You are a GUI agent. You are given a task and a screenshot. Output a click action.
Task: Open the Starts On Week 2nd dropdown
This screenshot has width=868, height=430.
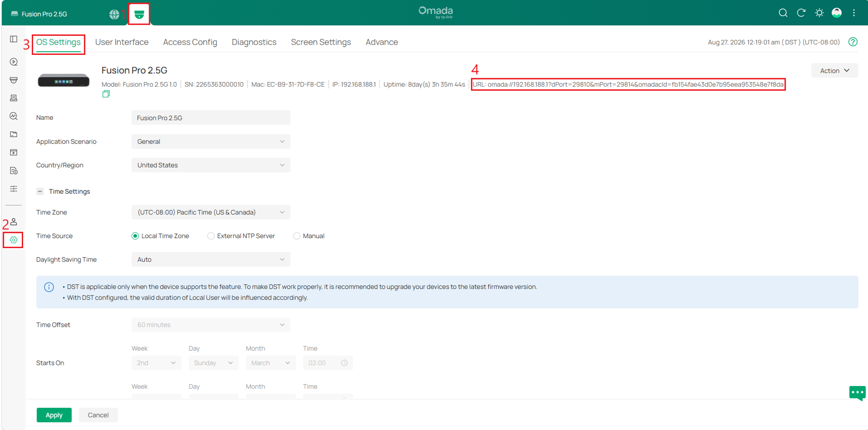(156, 363)
